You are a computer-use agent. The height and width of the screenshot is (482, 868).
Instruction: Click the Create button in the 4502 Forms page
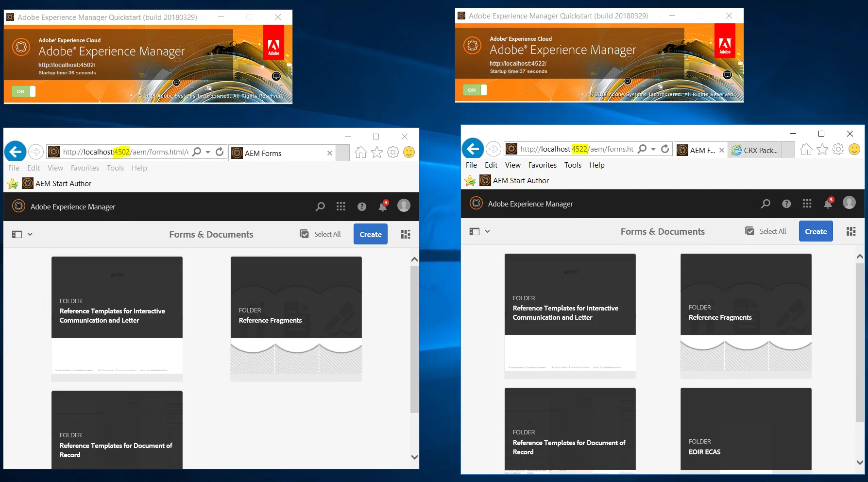tap(371, 234)
